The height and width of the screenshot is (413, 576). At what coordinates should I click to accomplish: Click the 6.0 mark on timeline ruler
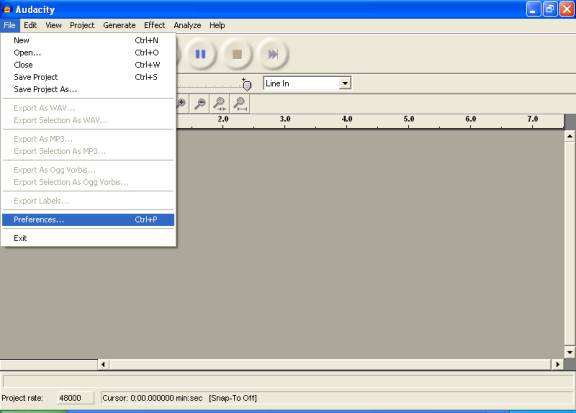[471, 119]
